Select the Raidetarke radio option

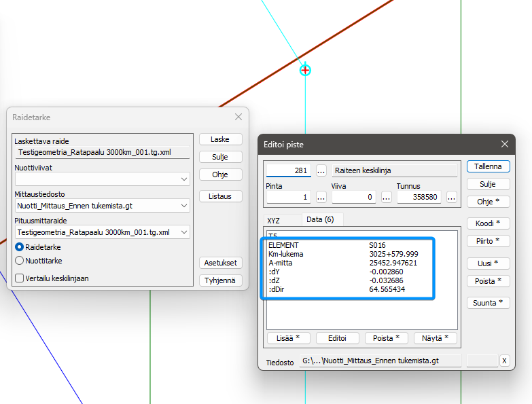point(20,247)
